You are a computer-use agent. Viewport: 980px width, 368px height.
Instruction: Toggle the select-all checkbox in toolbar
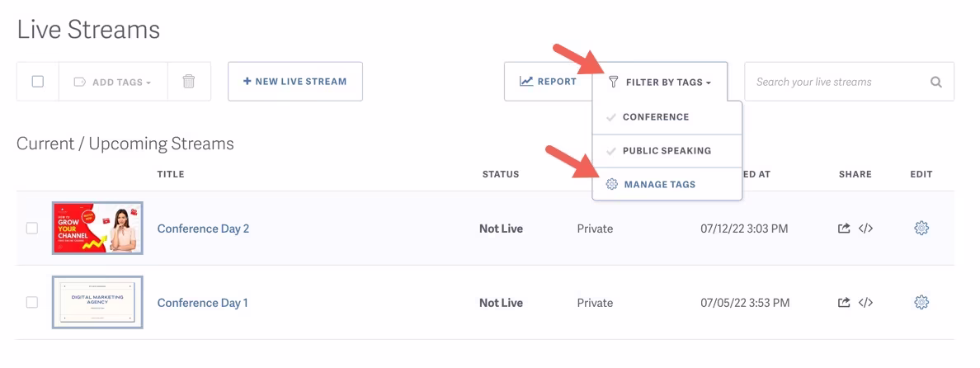coord(37,81)
